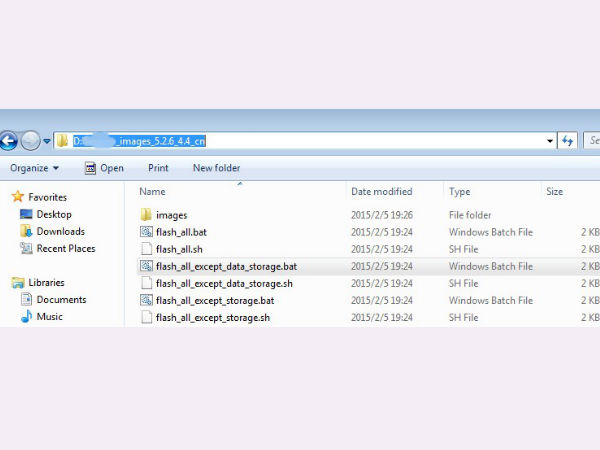Select Documents under Libraries
The image size is (600, 450).
tap(61, 300)
